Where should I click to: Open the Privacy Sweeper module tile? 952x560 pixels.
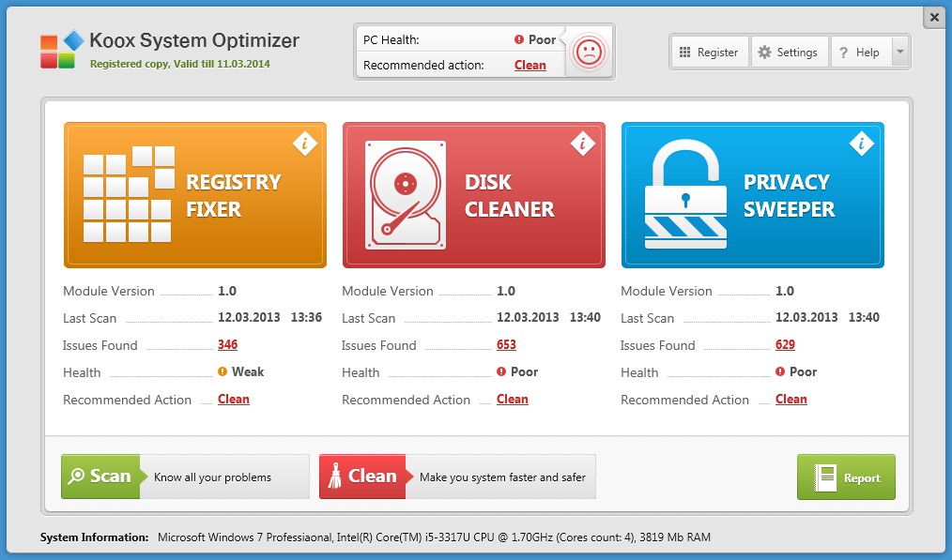point(752,195)
